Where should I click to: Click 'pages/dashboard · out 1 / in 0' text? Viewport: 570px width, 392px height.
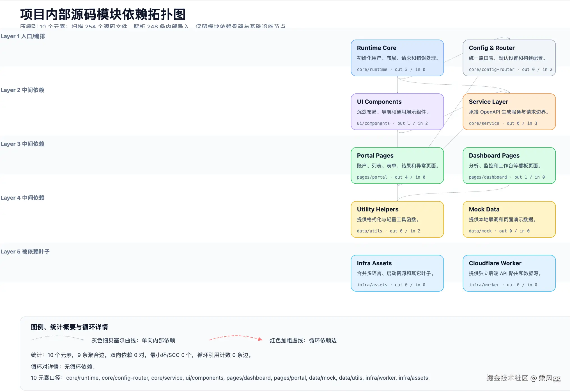click(507, 177)
